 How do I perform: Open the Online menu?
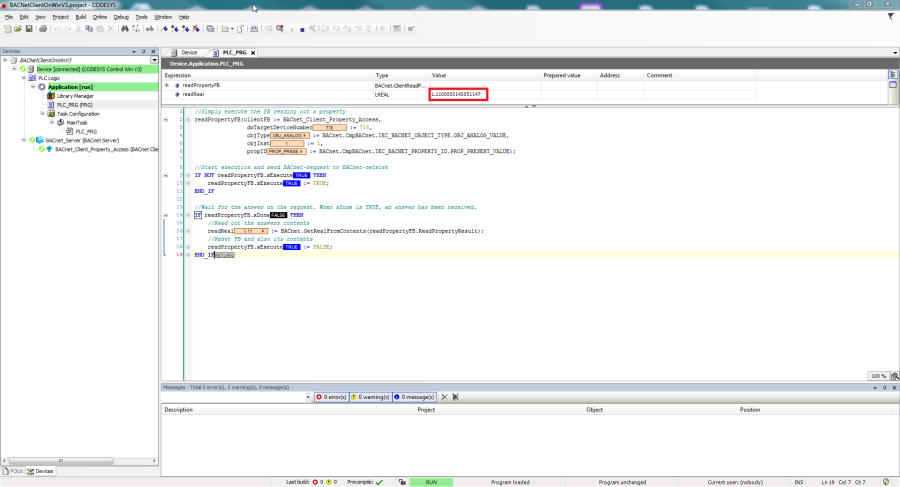click(x=100, y=17)
